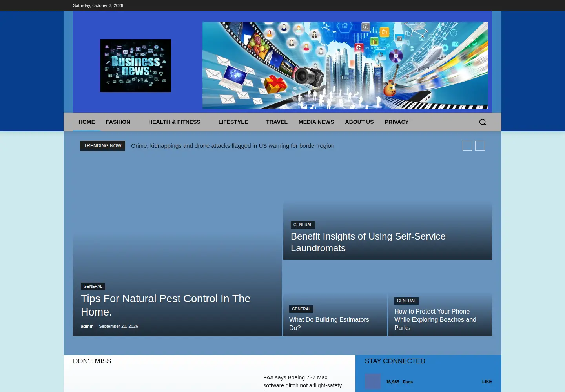Click the Stay Connected heading
Image resolution: width=565 pixels, height=392 pixels.
click(x=395, y=361)
